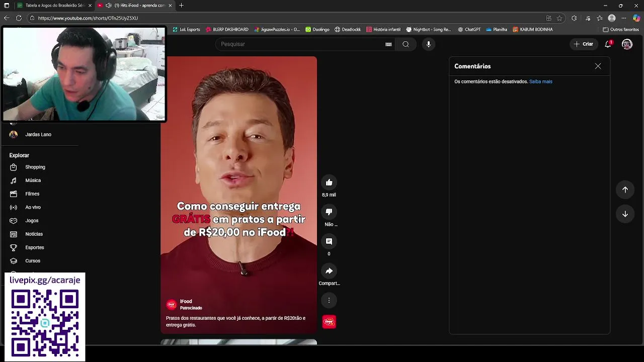Viewport: 644px width, 362px height.
Task: Open browser profile avatar
Action: pyautogui.click(x=612, y=18)
